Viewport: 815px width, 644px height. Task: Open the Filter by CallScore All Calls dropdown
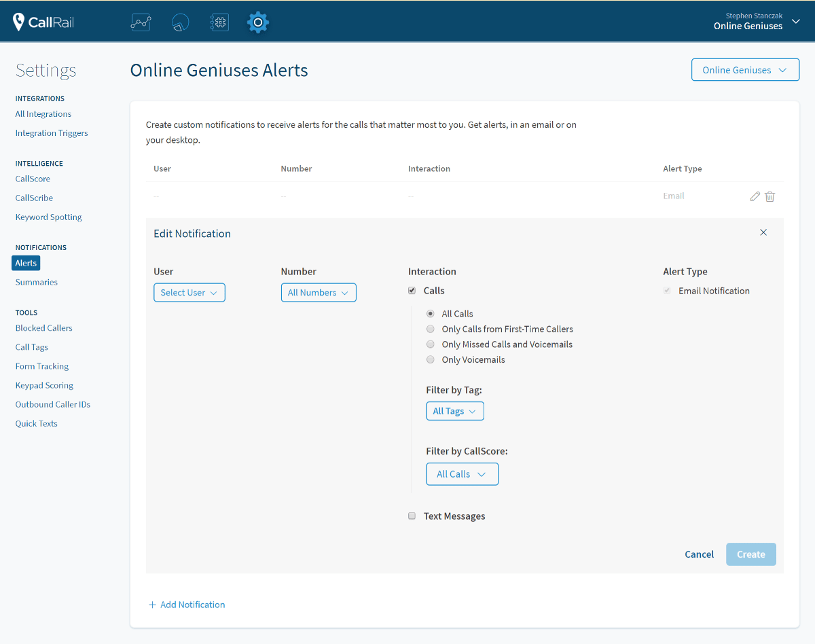click(463, 474)
